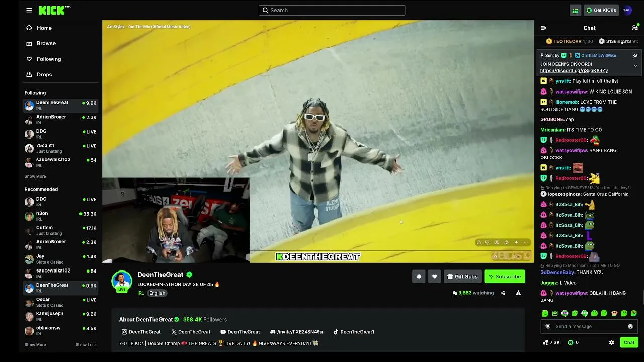Open the user profile avatar menu

pos(627,10)
